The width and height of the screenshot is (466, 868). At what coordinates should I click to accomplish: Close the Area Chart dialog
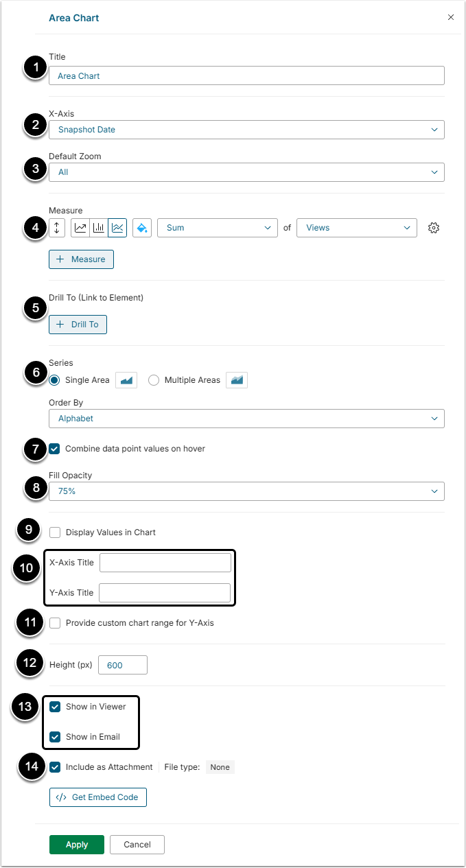[x=451, y=17]
